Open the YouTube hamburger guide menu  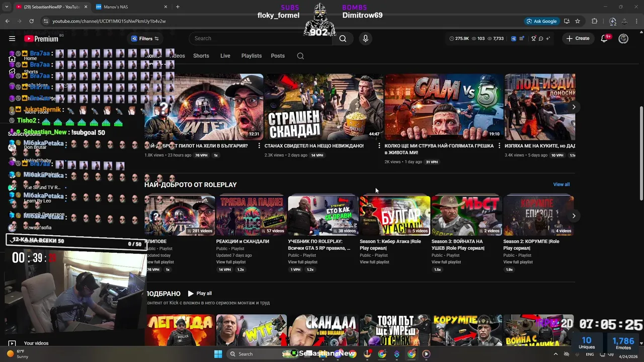12,39
